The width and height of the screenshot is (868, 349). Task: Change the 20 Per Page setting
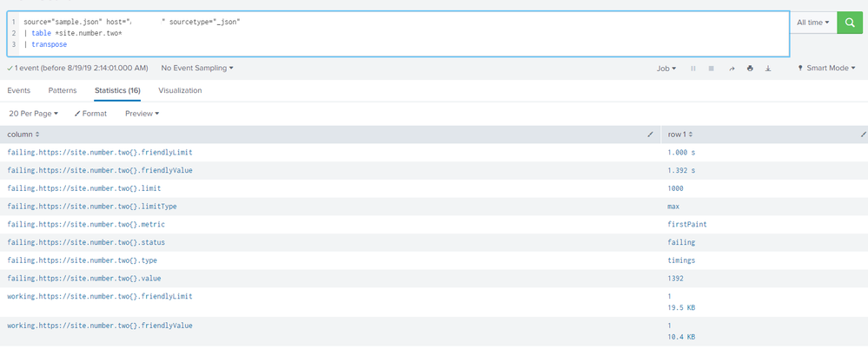34,114
